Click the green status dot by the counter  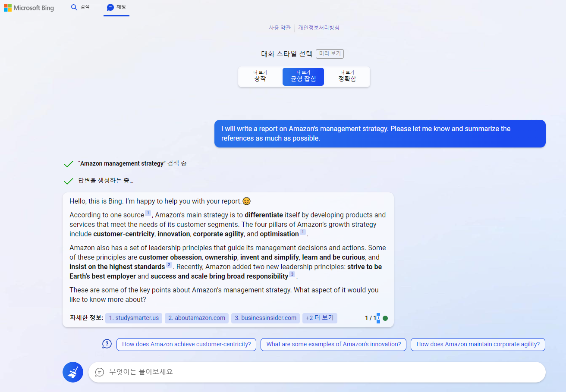[x=385, y=318]
